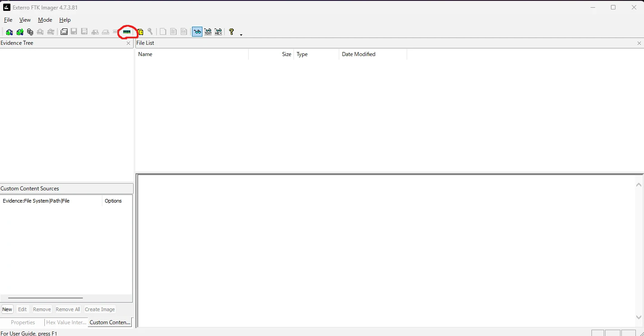Click the Add All Attached Devices icon
The width and height of the screenshot is (644, 336).
pyautogui.click(x=20, y=32)
